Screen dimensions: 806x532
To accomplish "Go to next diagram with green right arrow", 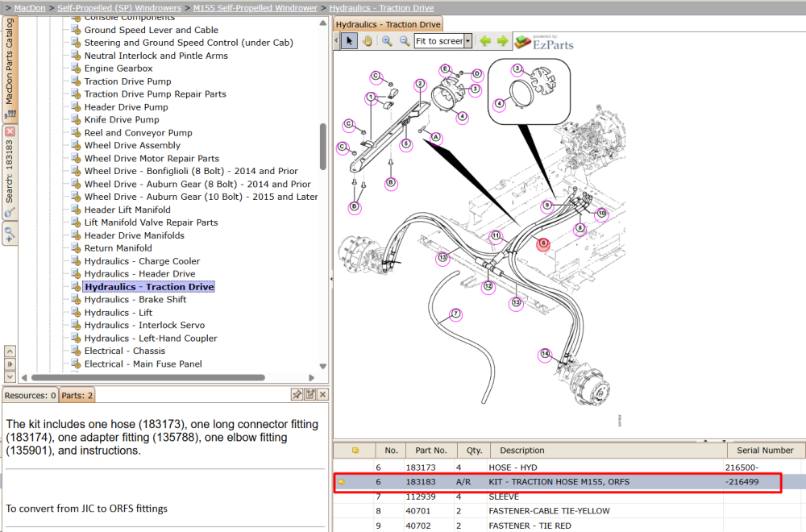I will 502,41.
